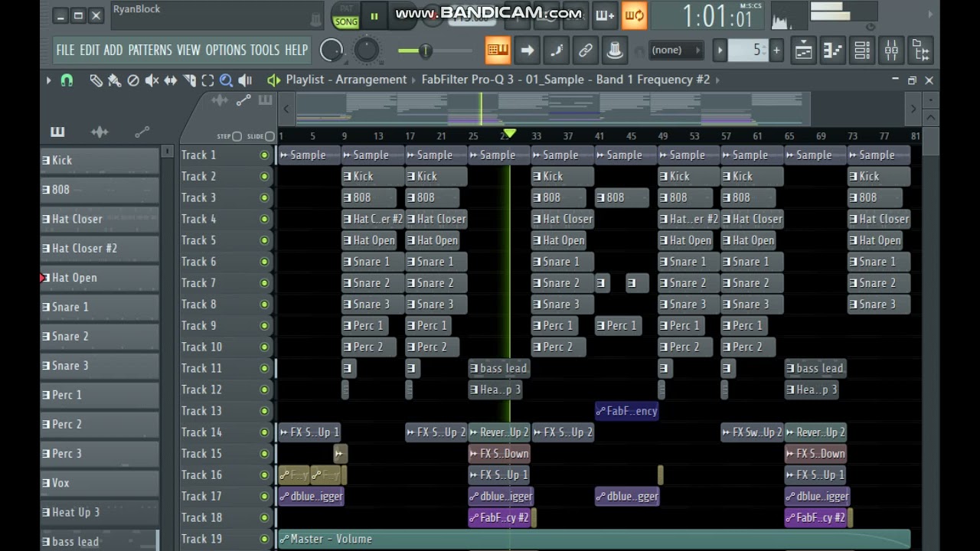This screenshot has height=551, width=980.
Task: Select the Playback speaker tool
Action: (x=245, y=80)
